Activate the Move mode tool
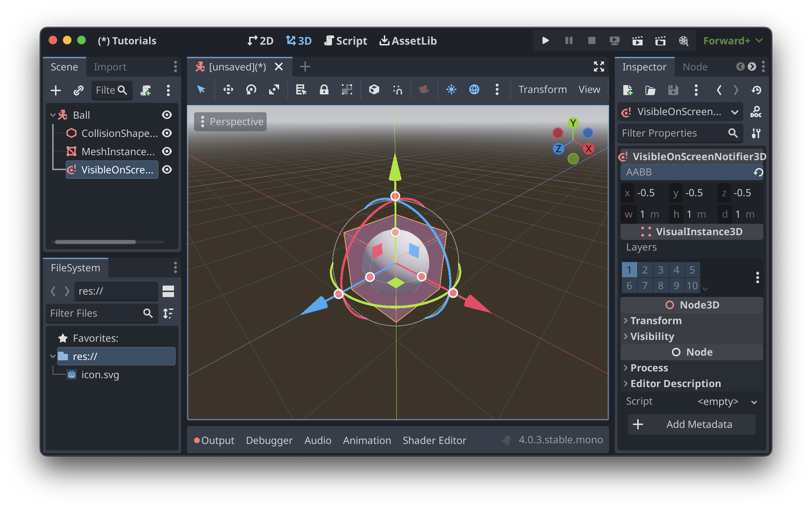The height and width of the screenshot is (509, 812). (228, 89)
